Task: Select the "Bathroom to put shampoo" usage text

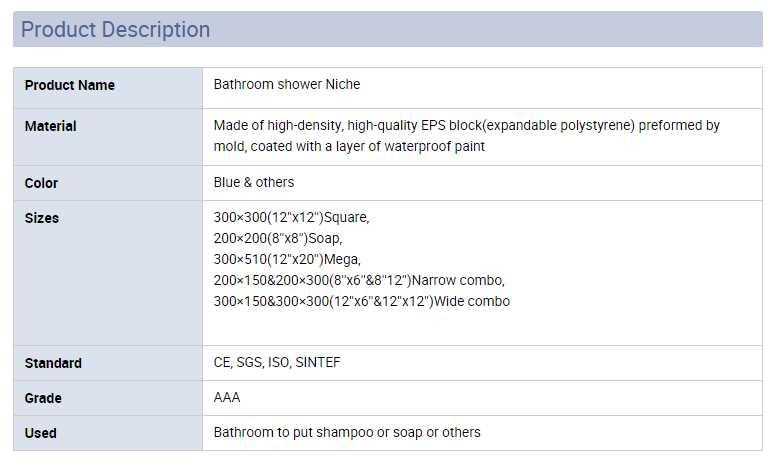Action: 347,433
